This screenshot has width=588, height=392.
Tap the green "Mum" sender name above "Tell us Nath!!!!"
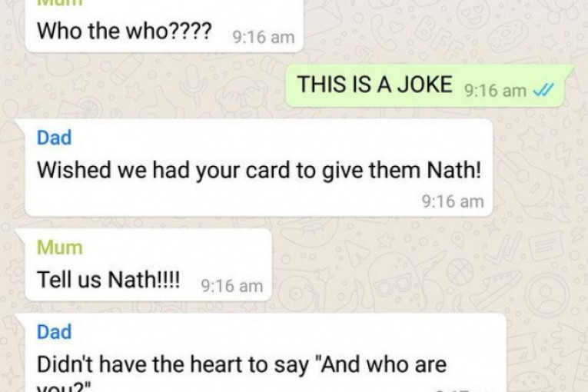[60, 247]
